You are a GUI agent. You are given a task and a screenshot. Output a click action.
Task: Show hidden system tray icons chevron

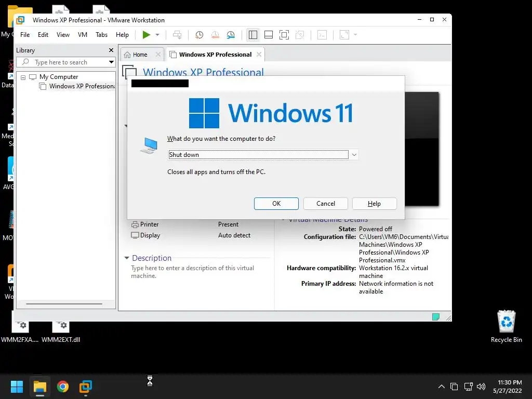(x=442, y=387)
